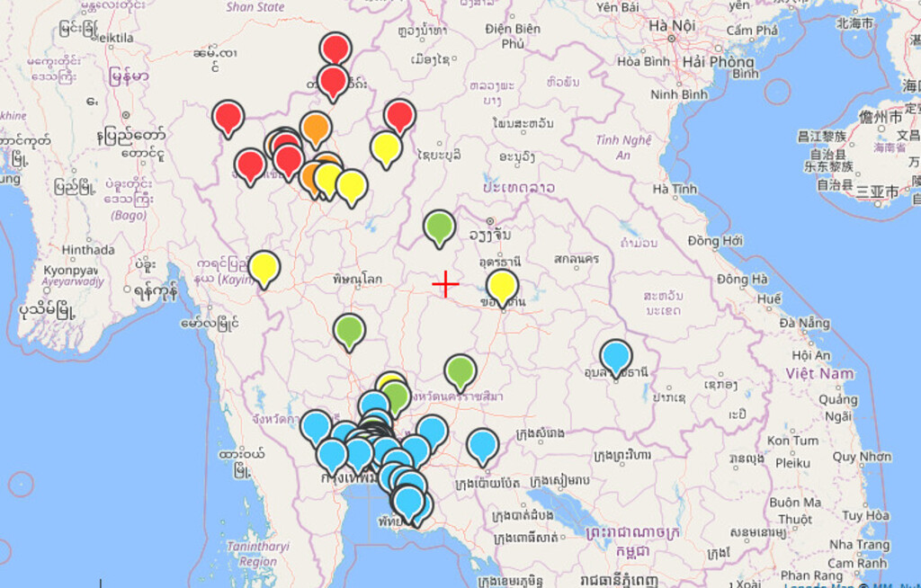921x588 pixels.
Task: Select the yellow marker beside the Kayin label
Action: tap(264, 268)
